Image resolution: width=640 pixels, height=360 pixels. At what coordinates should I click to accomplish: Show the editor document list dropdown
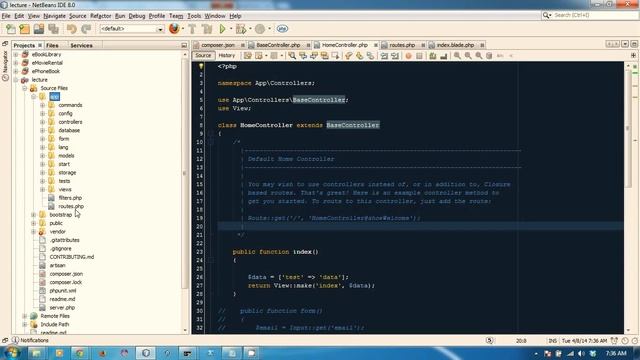(x=625, y=44)
